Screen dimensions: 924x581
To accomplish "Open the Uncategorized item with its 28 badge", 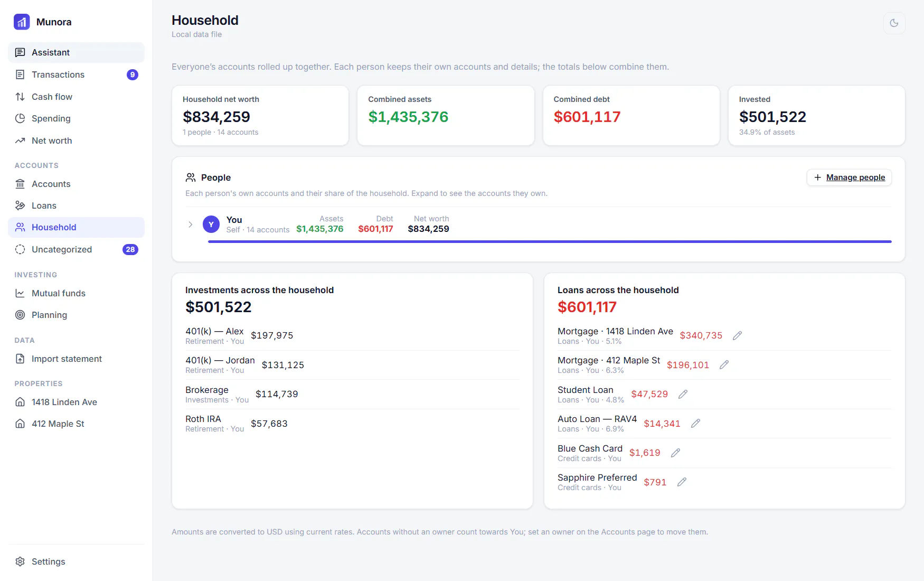I will point(76,249).
